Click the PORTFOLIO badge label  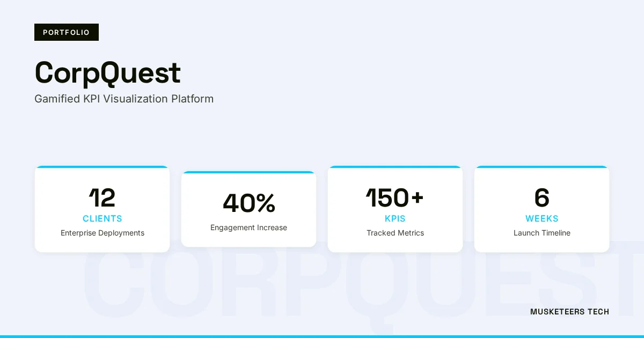67,32
